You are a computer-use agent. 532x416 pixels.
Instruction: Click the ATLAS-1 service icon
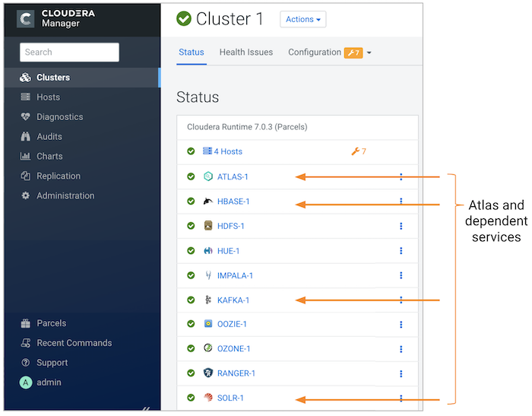208,176
